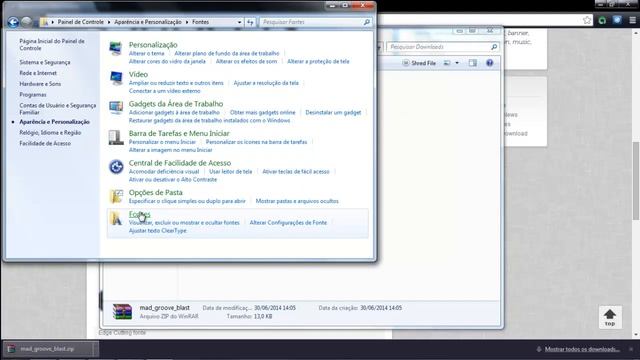
Task: Click Ajustar texto ClearType
Action: tap(158, 231)
